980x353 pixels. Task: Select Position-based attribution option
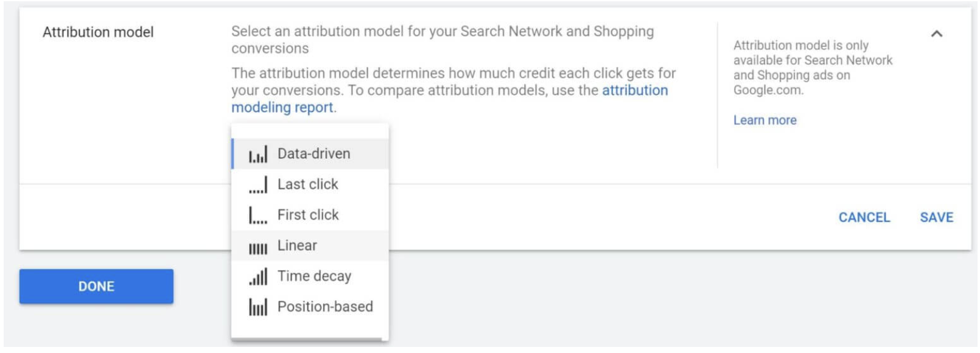[x=310, y=306]
